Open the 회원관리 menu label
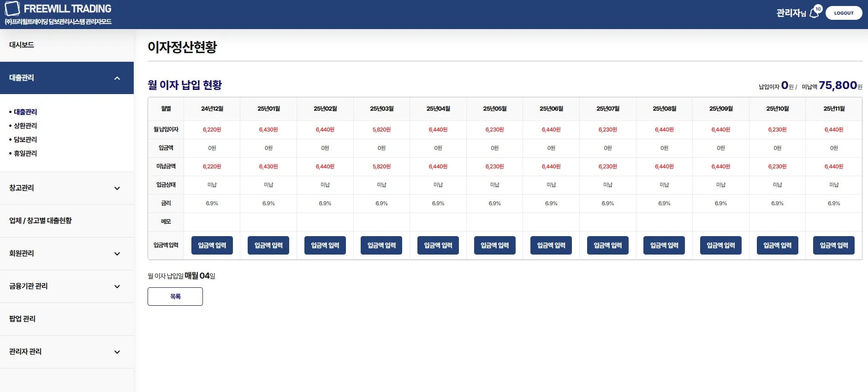868x392 pixels. pyautogui.click(x=22, y=253)
